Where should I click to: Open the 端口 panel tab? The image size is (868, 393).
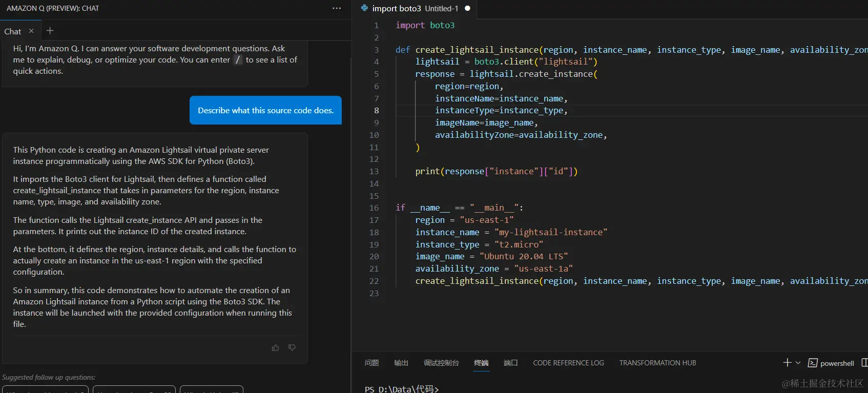511,363
